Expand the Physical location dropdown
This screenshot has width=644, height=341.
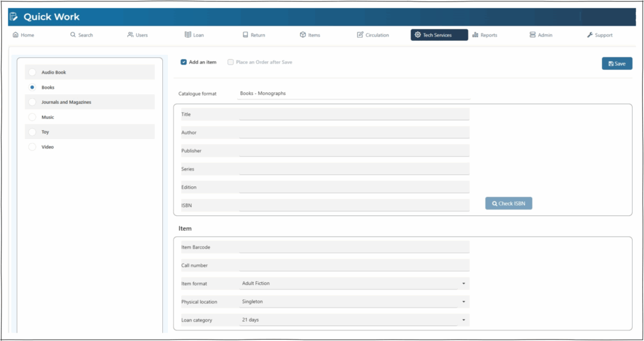click(464, 302)
